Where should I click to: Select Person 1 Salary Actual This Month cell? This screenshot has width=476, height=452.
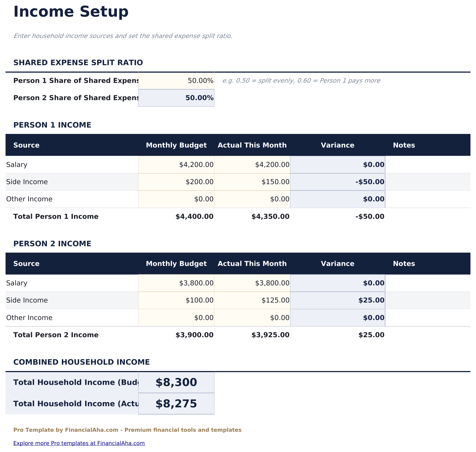(x=252, y=164)
